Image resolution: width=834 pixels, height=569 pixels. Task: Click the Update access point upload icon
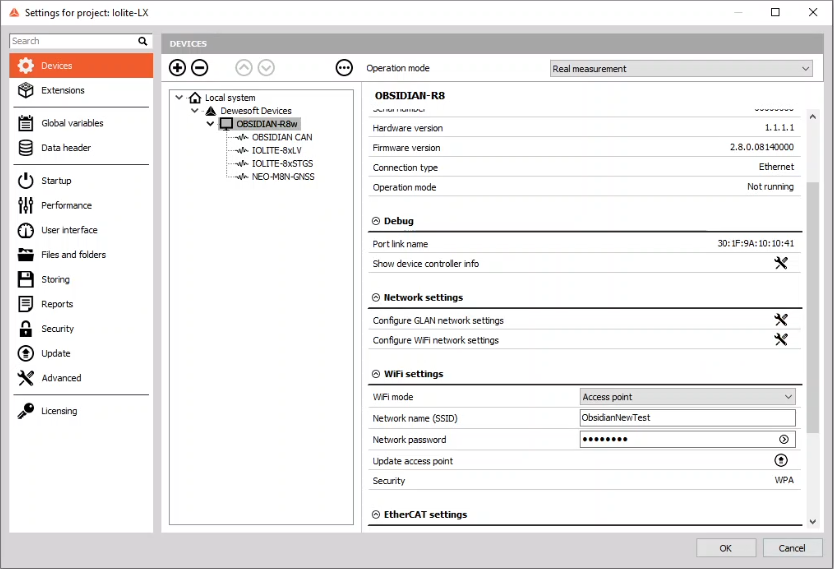(x=781, y=460)
